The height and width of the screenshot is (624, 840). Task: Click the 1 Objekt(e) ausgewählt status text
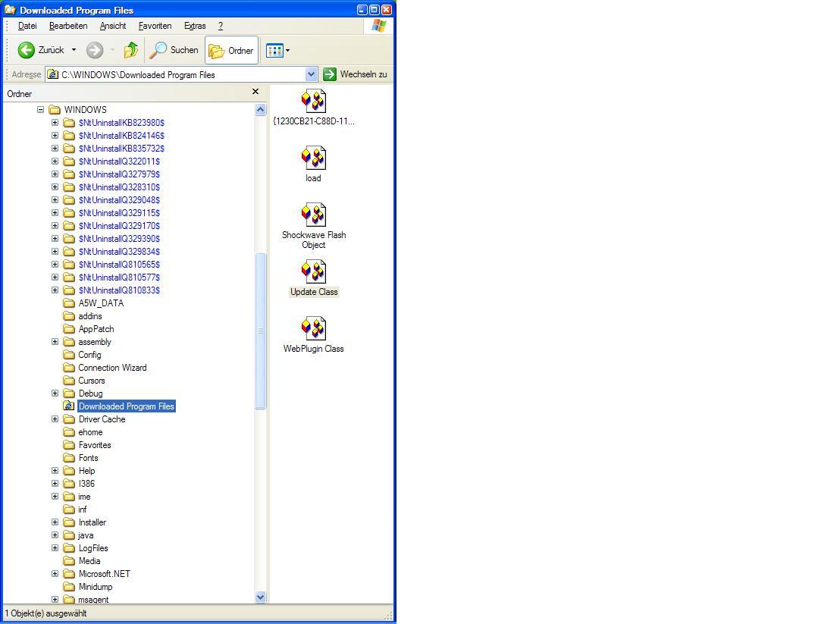click(45, 614)
